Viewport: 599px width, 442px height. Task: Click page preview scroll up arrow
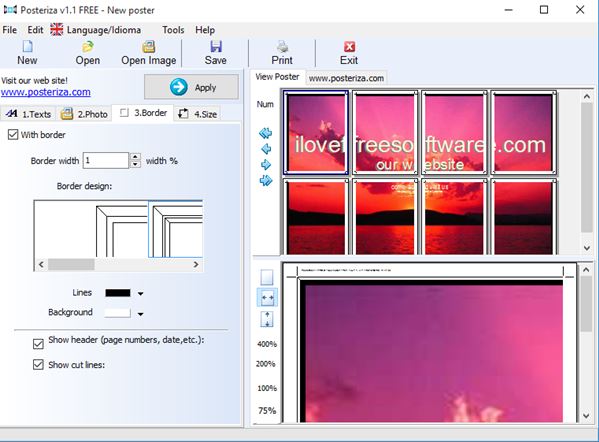586,270
